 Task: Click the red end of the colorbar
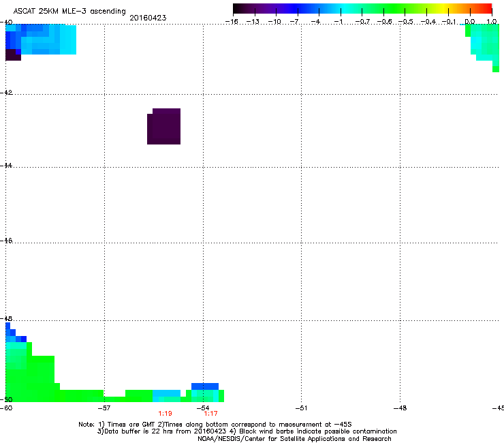[486, 9]
